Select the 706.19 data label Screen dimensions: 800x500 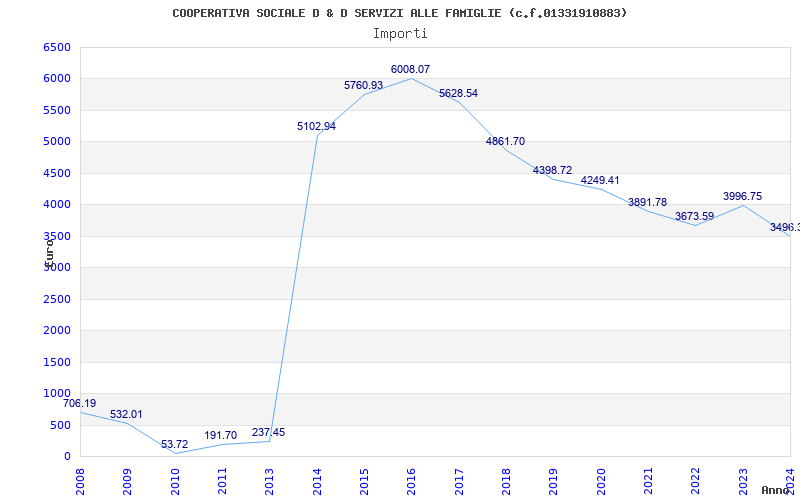[x=80, y=404]
